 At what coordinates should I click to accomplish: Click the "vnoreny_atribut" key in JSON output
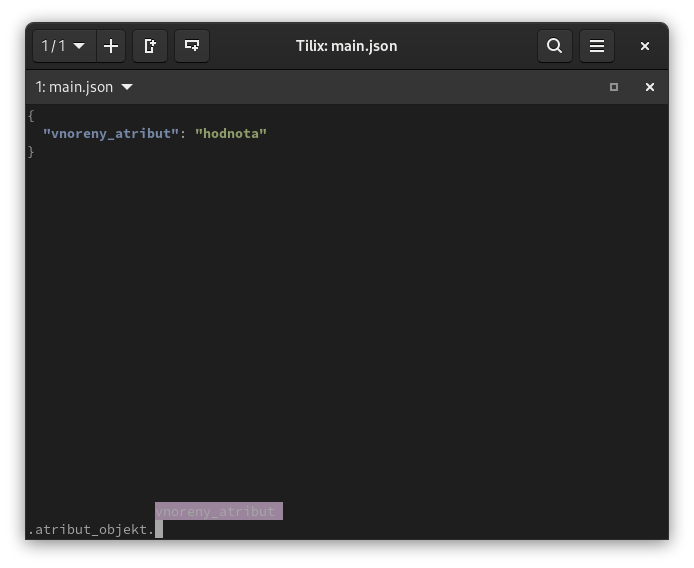pos(111,133)
